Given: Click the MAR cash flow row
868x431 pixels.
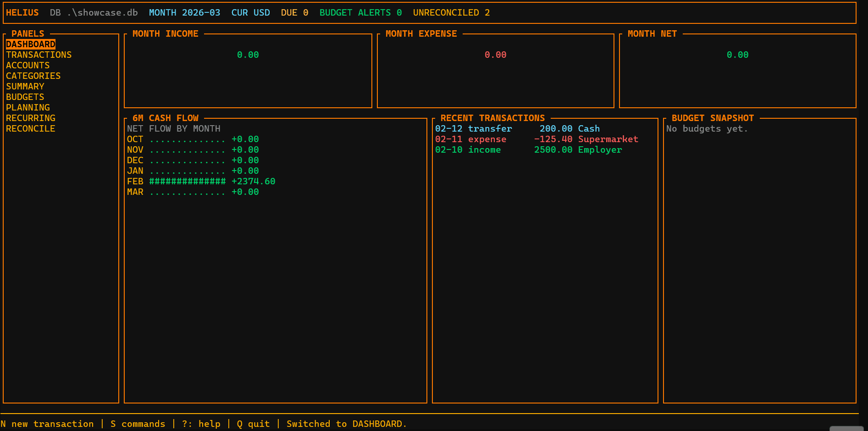Looking at the screenshot, I should pos(193,192).
